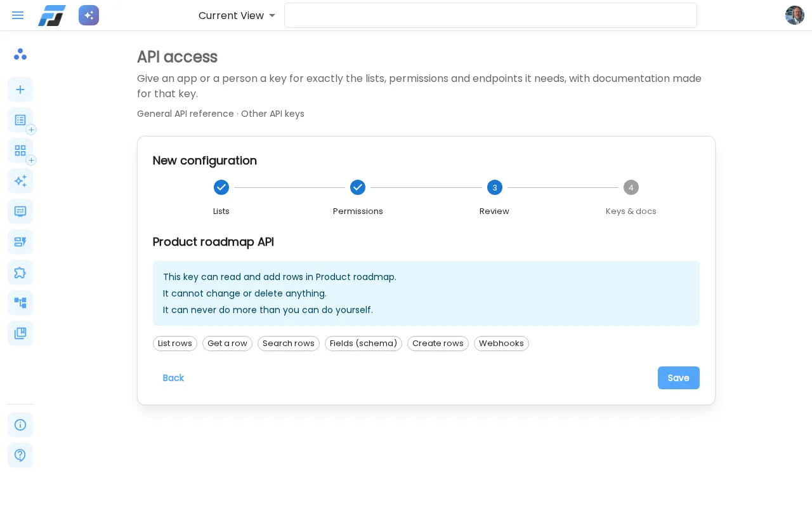Click the List rows chip
Image resolution: width=812 pixels, height=508 pixels.
(175, 344)
